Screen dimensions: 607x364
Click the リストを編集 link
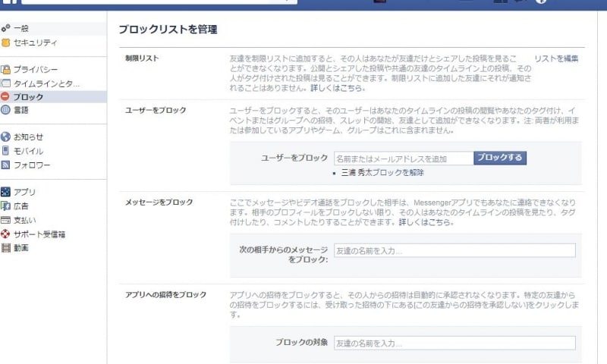click(556, 59)
